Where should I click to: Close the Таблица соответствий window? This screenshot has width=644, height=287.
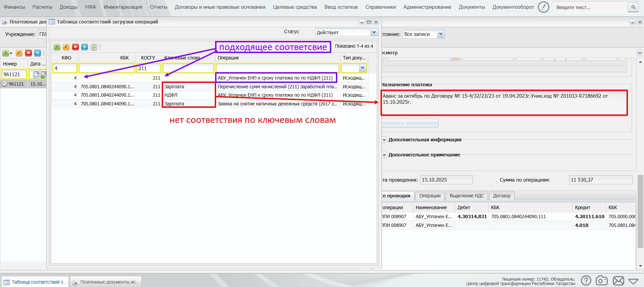pyautogui.click(x=376, y=22)
